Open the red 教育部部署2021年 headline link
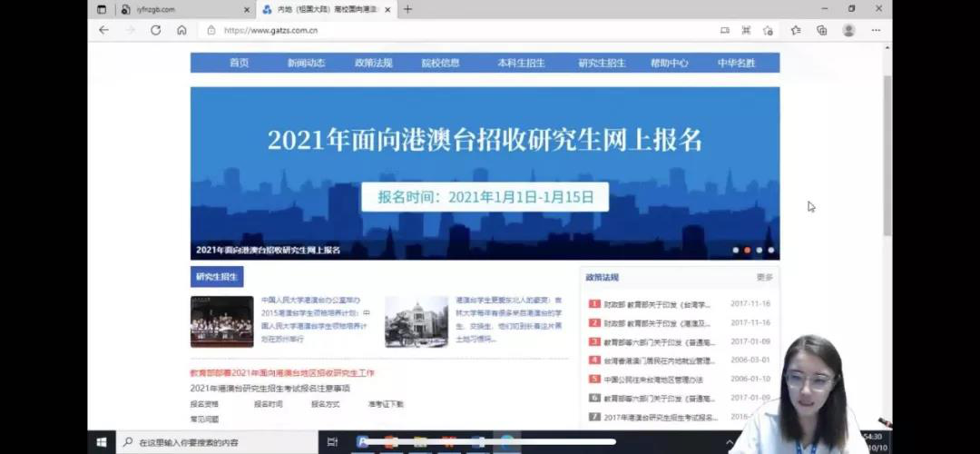980x454 pixels. pos(281,373)
